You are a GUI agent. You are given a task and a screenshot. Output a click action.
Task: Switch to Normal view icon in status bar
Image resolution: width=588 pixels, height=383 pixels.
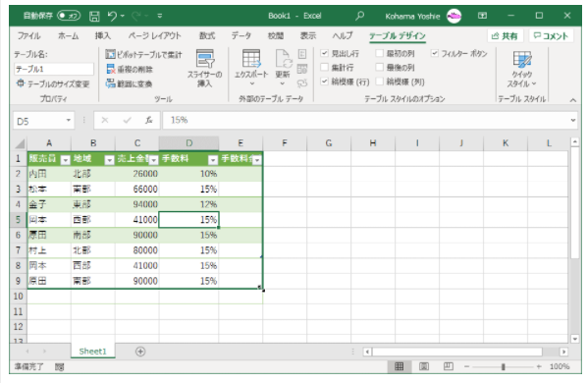[399, 366]
